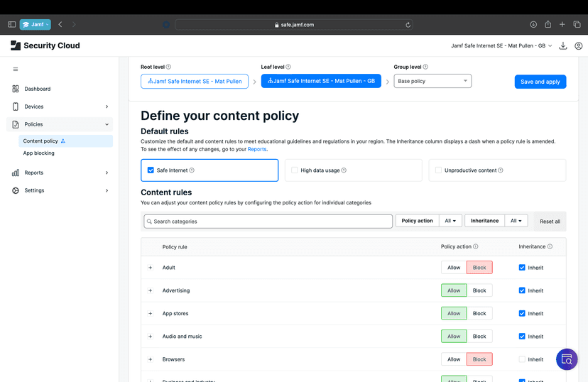Toggle Inherit checkbox for Adult
Image resolution: width=588 pixels, height=382 pixels.
[x=522, y=267]
